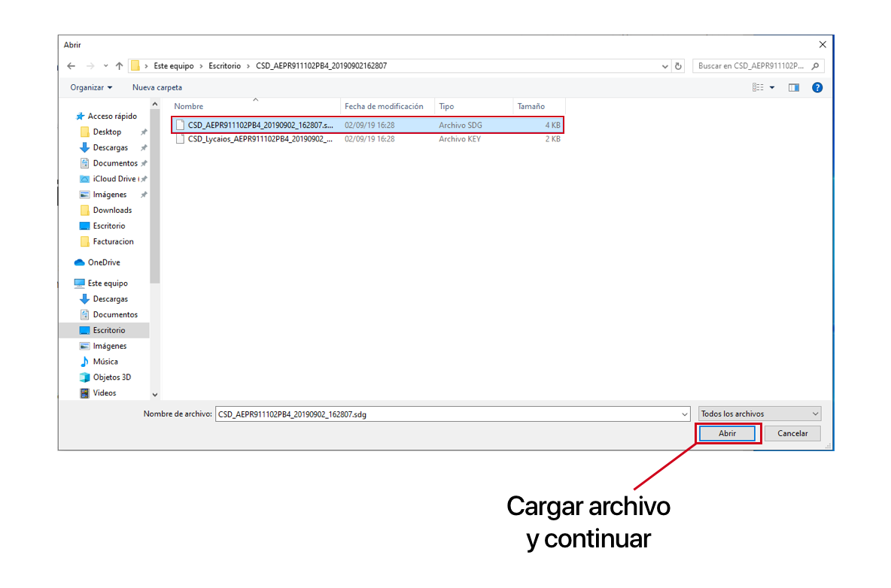Select Este equipo in the address path
Image resolution: width=891 pixels, height=588 pixels.
coord(173,66)
